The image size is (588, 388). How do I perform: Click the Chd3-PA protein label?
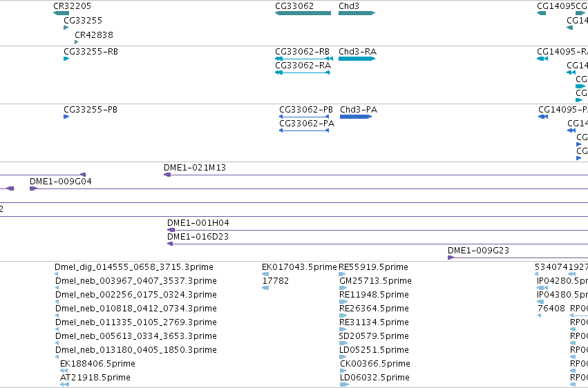coord(359,109)
